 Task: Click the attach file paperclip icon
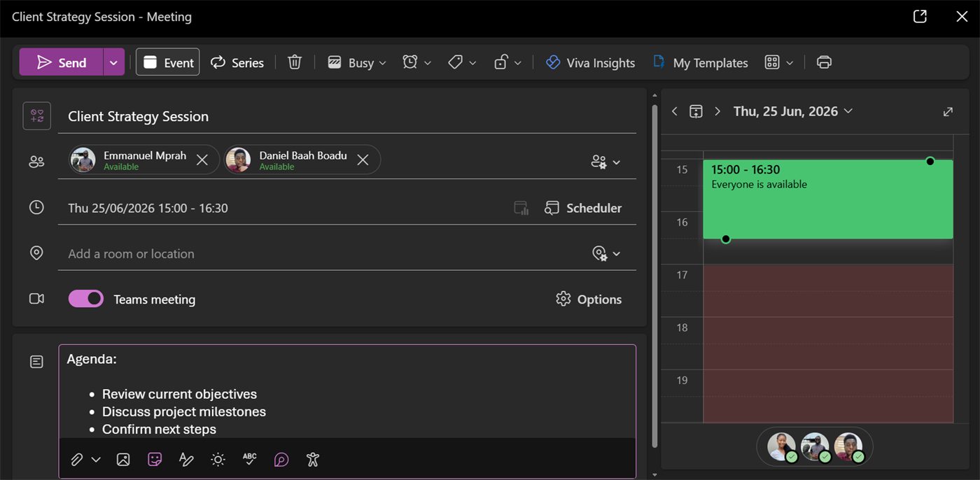(77, 460)
